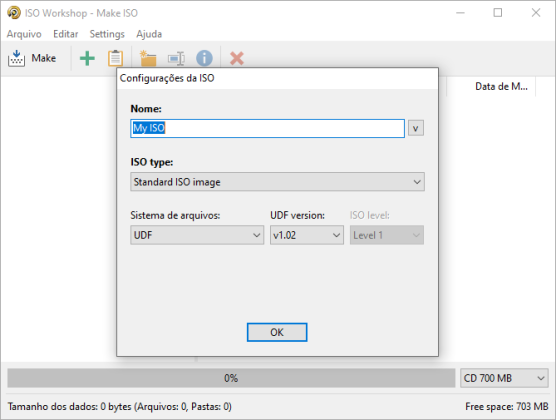Confirm dialog with the OK button
Screen dimensions: 556x420
[x=277, y=332]
